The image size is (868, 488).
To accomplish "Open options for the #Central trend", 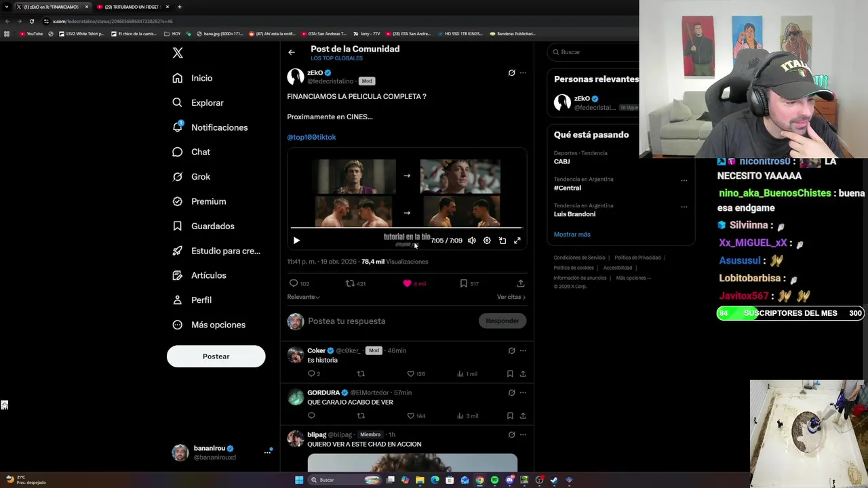I will coord(684,180).
